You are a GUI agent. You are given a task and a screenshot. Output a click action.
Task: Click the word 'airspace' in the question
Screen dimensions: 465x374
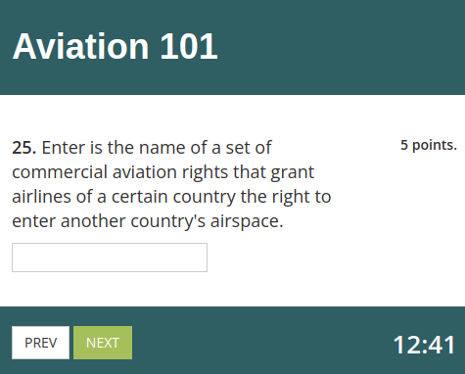pos(245,221)
